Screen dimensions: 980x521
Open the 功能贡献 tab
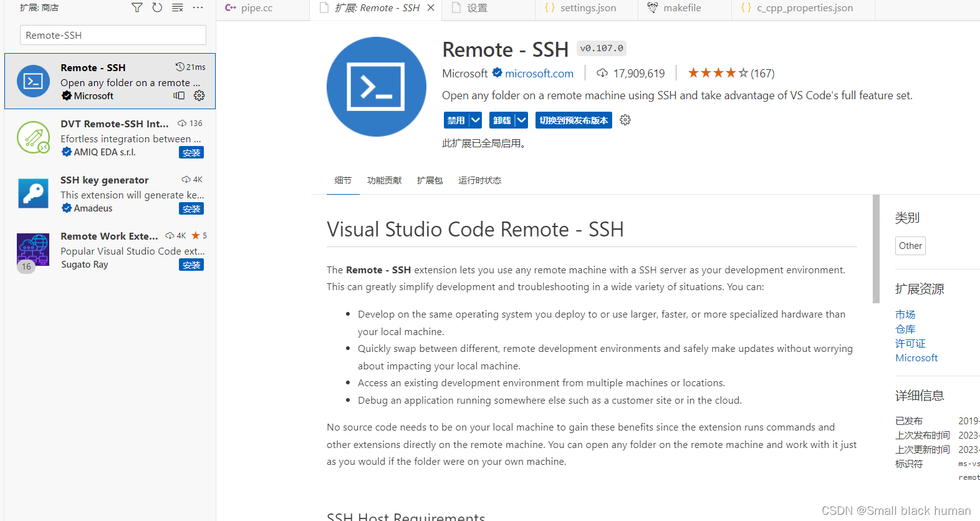(x=384, y=180)
